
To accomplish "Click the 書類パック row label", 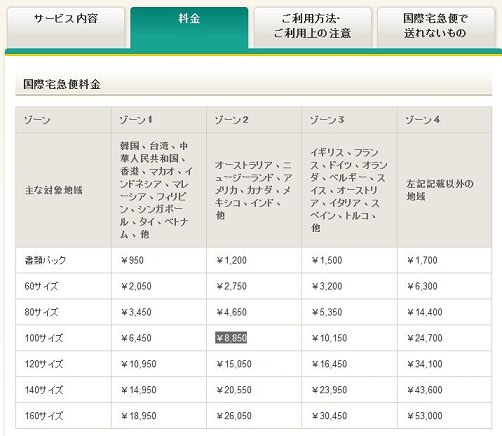I will tap(45, 260).
